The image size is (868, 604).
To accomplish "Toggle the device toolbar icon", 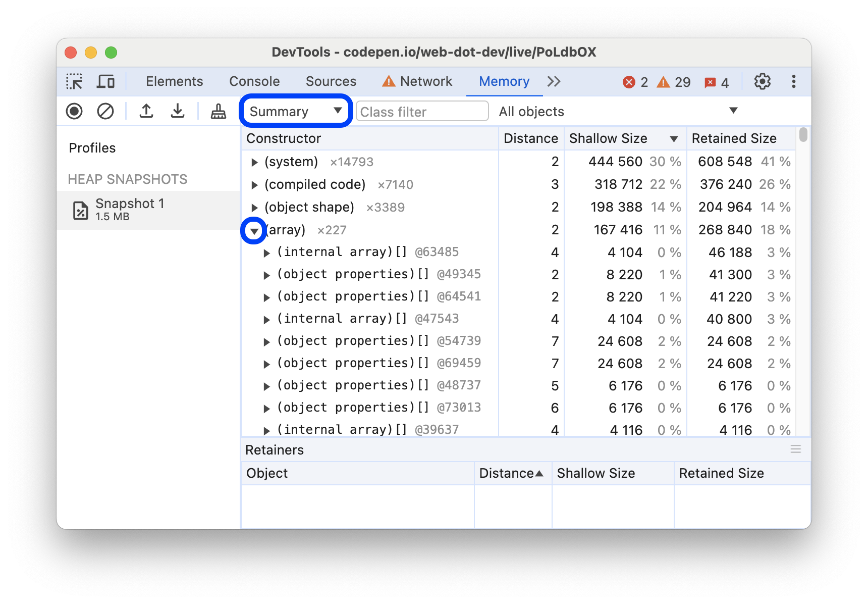I will [105, 81].
